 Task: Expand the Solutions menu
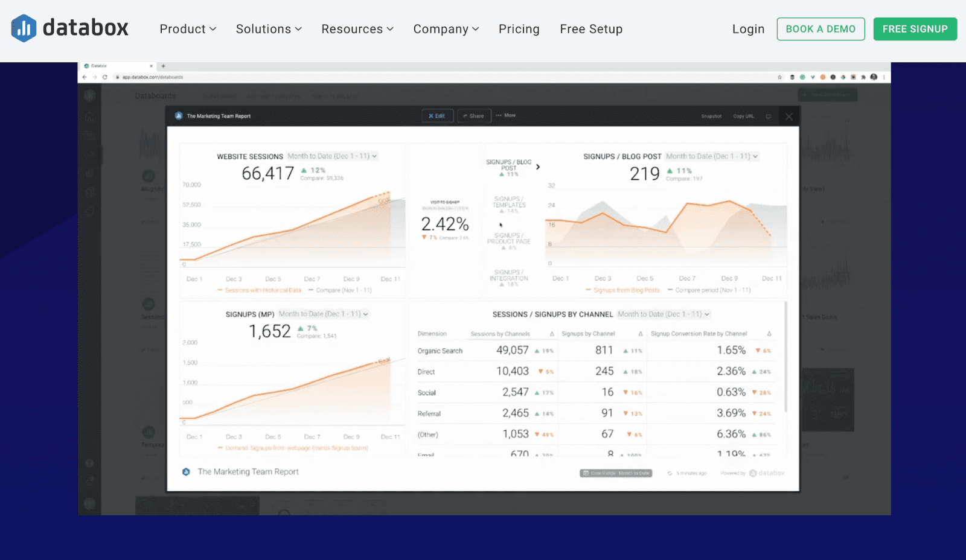(x=269, y=29)
